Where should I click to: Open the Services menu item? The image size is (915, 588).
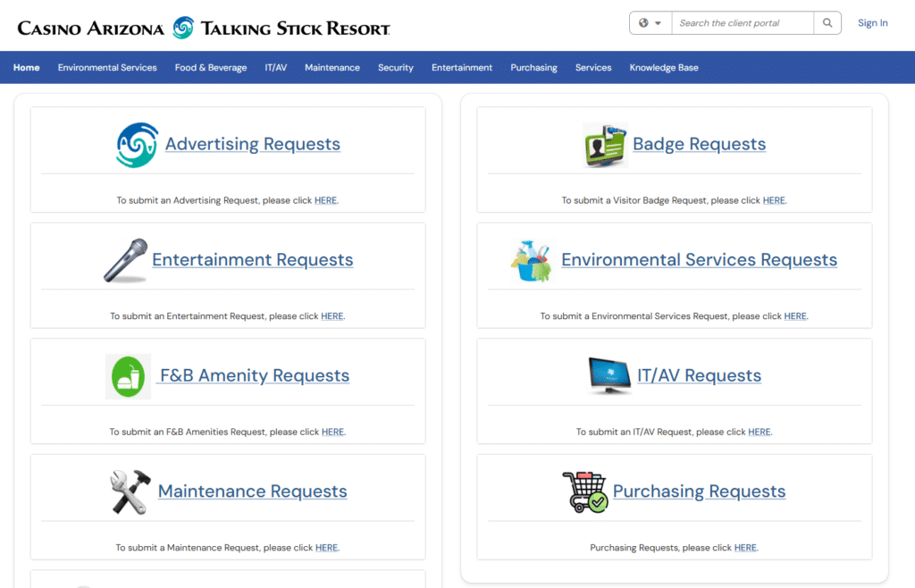click(x=593, y=68)
